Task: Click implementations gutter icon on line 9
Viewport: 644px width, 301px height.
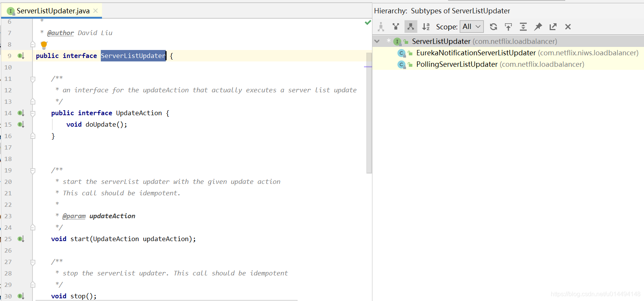Action: point(21,56)
